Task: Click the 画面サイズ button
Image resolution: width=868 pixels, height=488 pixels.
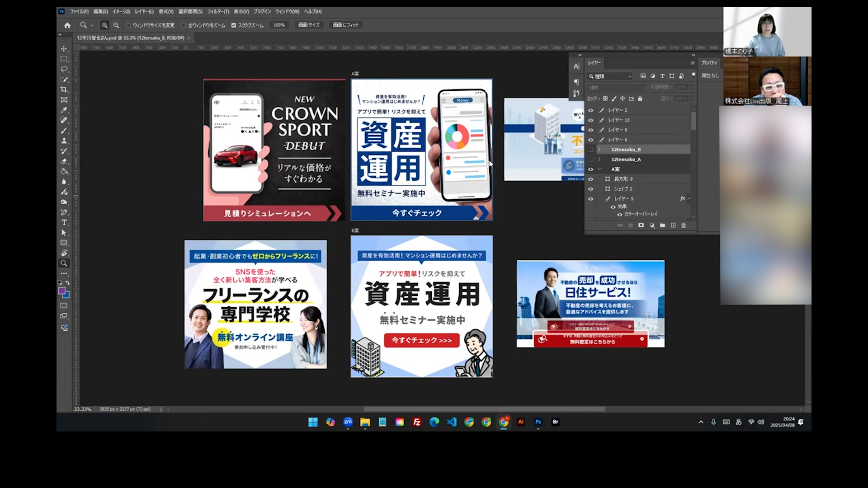Action: coord(309,25)
